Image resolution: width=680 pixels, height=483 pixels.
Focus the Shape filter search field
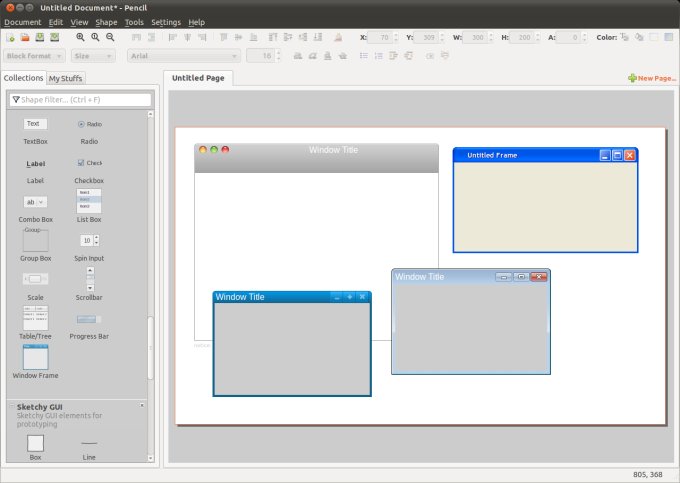pos(81,100)
